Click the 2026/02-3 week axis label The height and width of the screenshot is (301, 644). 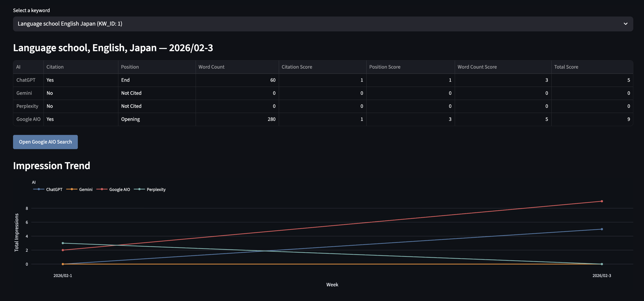pyautogui.click(x=602, y=276)
